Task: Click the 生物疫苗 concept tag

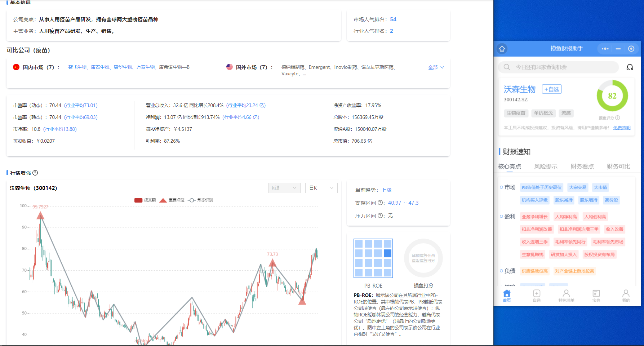Action: point(516,113)
